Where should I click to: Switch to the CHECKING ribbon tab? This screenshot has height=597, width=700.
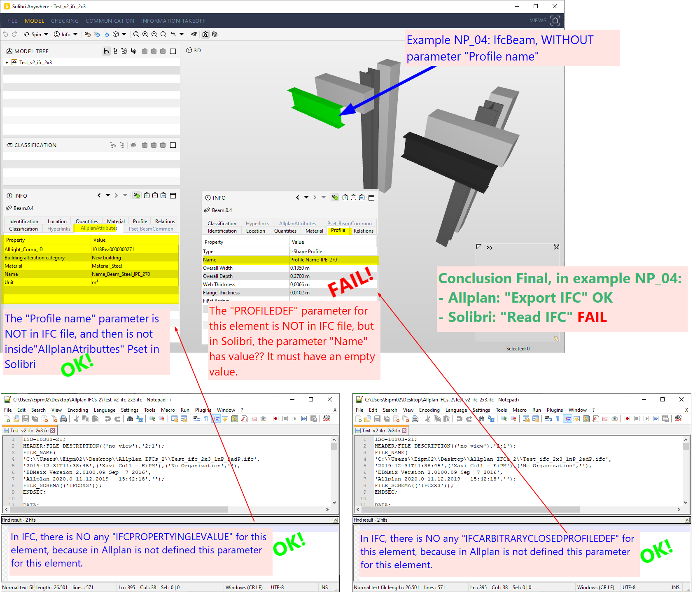[x=65, y=21]
